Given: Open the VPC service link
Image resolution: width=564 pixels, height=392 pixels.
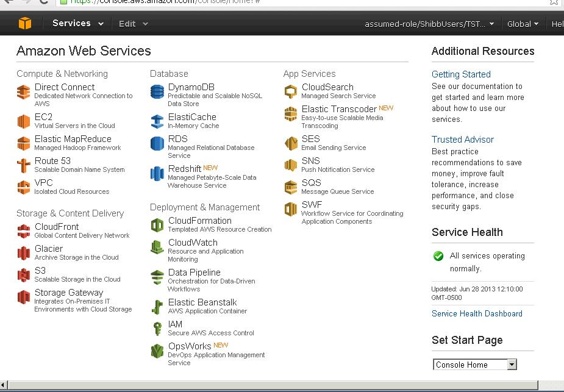Looking at the screenshot, I should tap(43, 183).
